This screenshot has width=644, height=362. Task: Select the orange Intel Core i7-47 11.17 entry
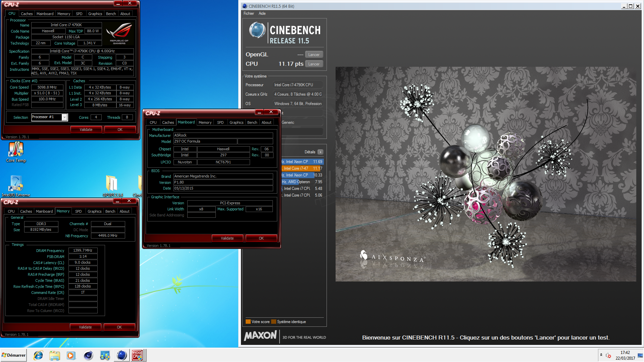coord(302,168)
